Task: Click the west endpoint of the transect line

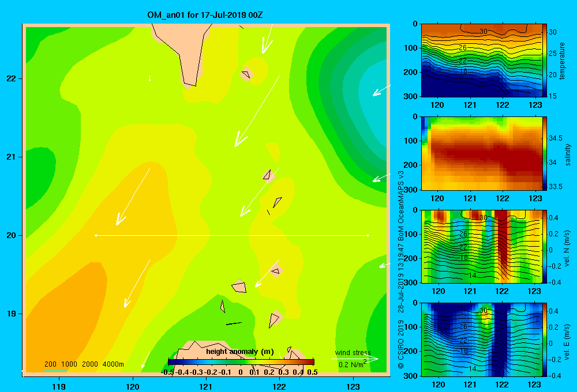Action: pos(96,235)
